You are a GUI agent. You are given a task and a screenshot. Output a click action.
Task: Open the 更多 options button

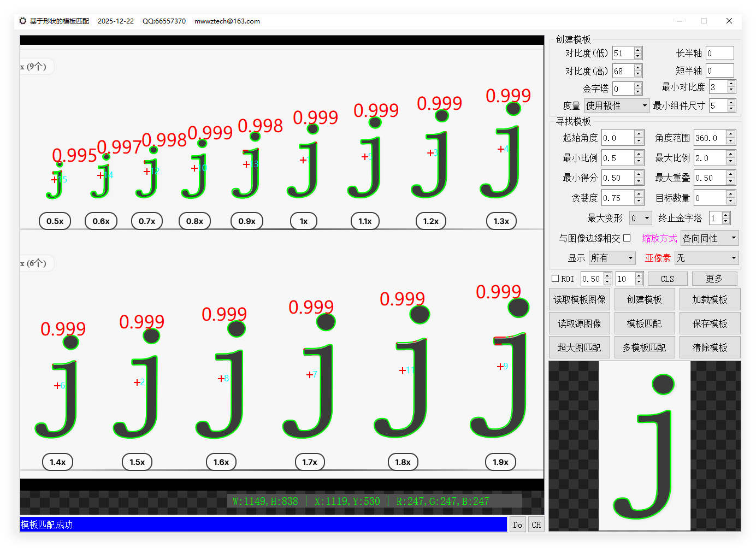coord(714,279)
